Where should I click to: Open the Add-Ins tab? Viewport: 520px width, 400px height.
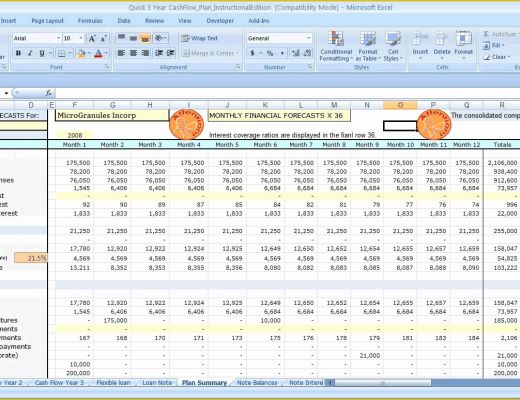pos(259,21)
